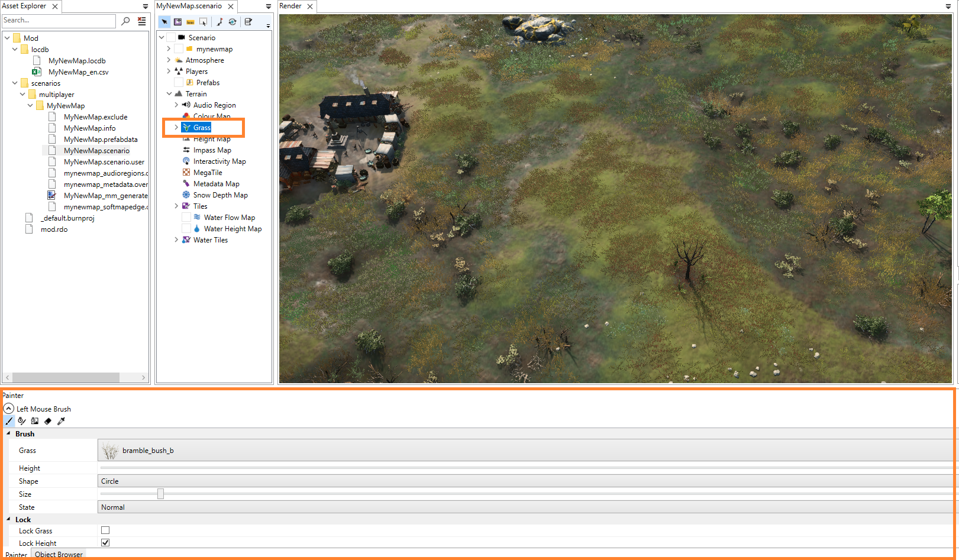Select the paint brush tool in Painter
The image size is (959, 560).
9,421
